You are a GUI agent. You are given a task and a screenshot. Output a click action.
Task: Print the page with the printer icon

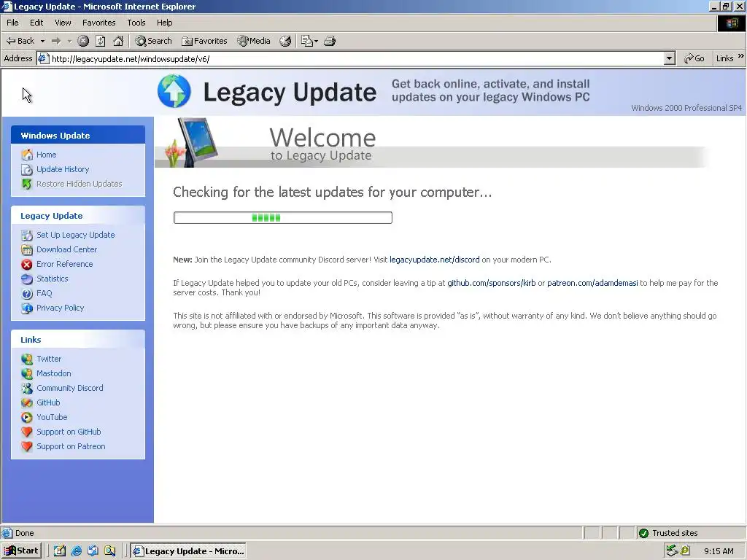[330, 41]
